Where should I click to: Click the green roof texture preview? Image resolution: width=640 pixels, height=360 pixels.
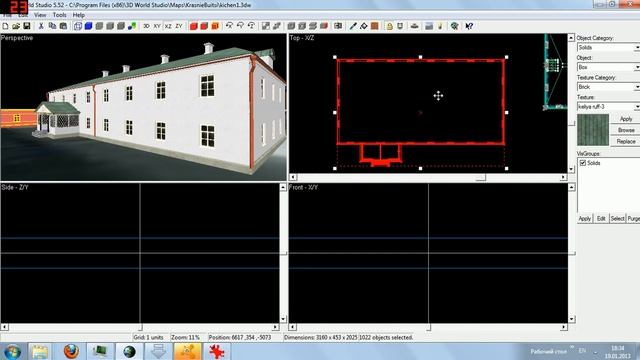(x=593, y=130)
